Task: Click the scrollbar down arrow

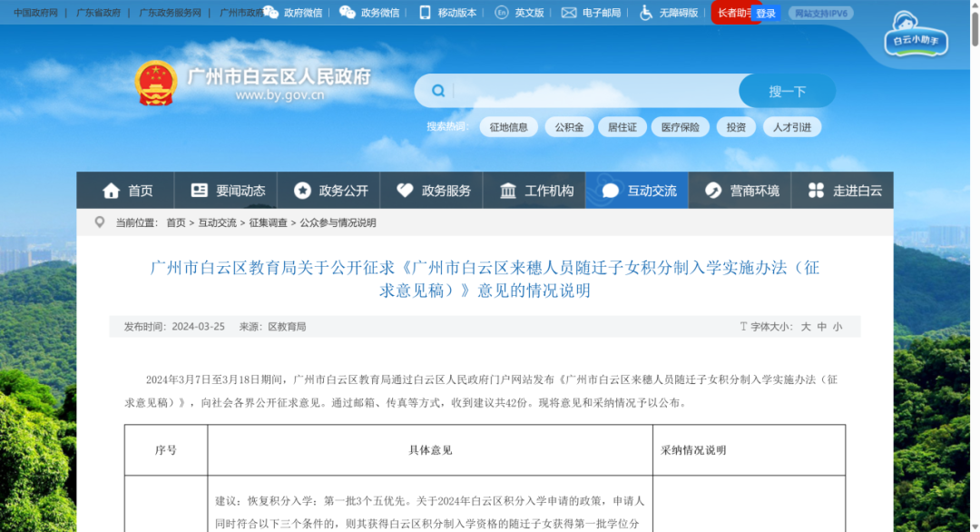Action: point(975,527)
